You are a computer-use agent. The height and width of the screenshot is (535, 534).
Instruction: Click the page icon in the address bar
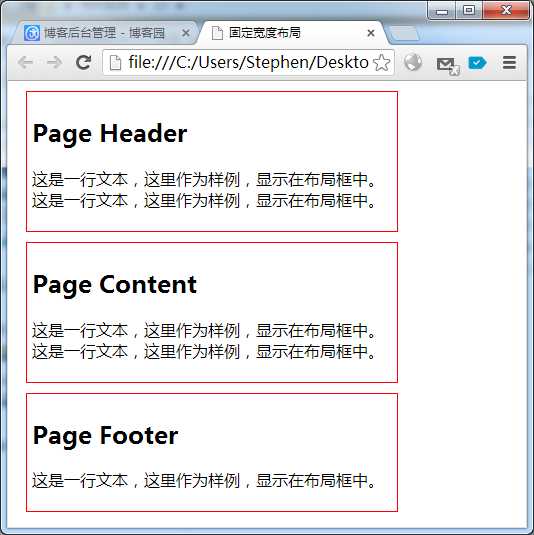point(115,63)
